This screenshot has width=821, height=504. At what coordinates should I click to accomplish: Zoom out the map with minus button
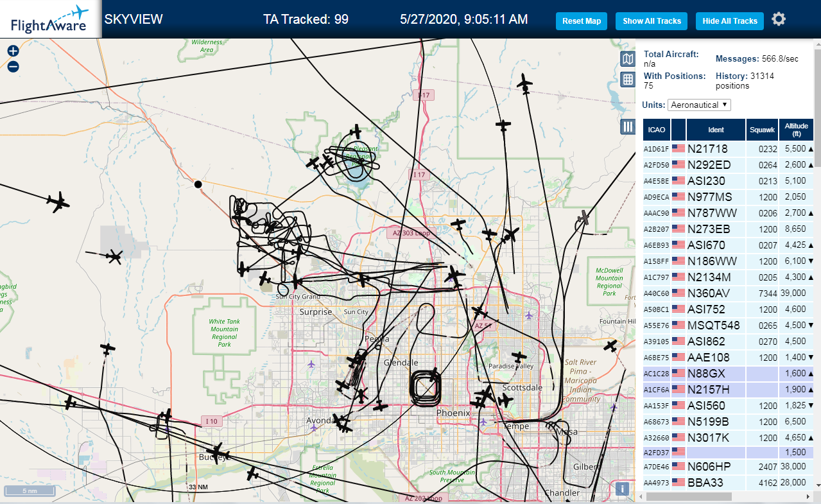(x=13, y=66)
